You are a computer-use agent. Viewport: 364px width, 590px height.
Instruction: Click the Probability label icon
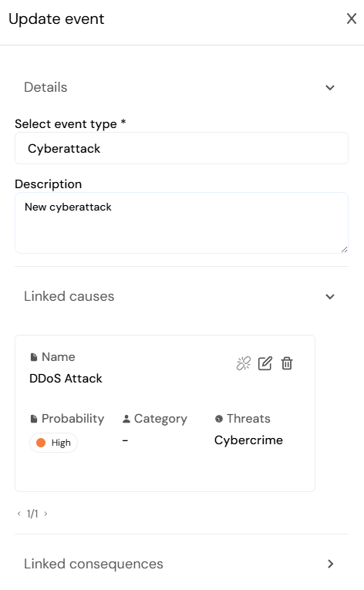click(34, 419)
